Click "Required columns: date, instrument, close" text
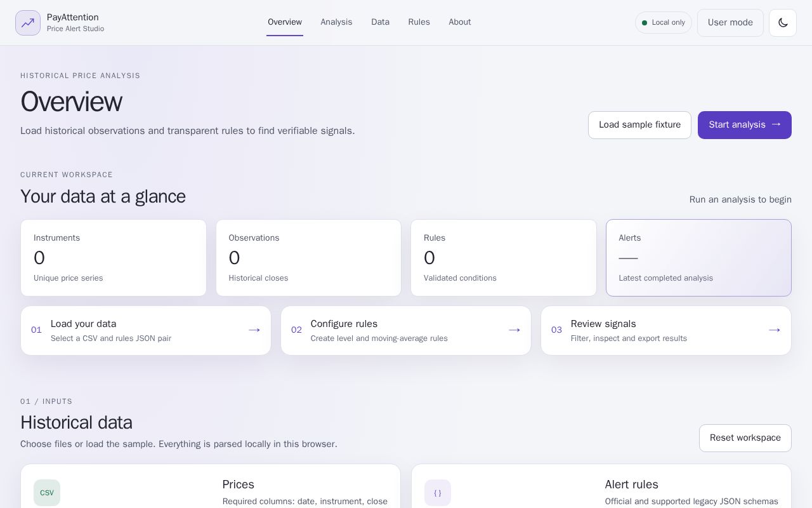 tap(305, 502)
